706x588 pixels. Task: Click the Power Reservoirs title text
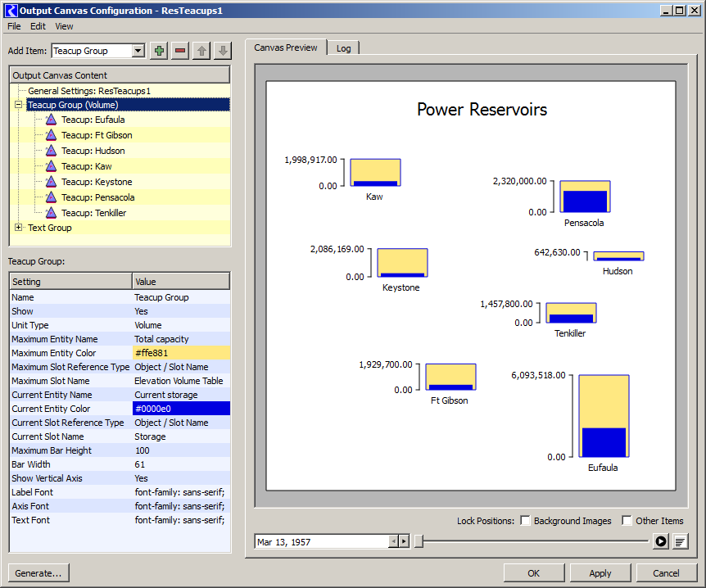coord(482,110)
